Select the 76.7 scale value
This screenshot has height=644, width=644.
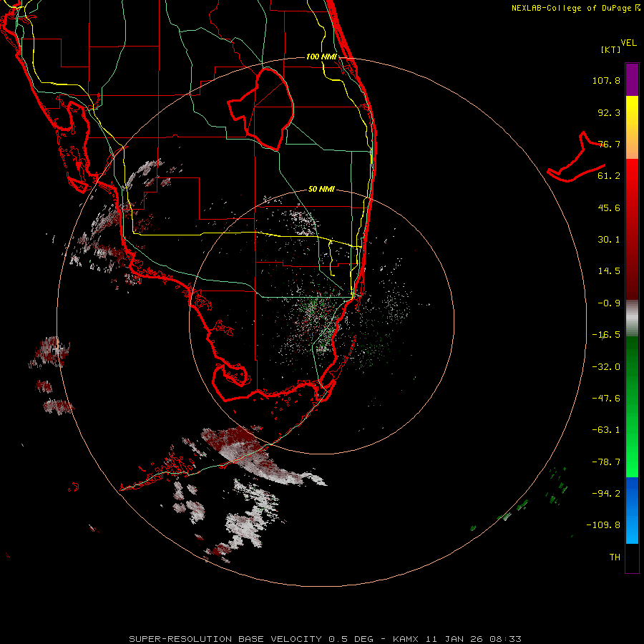coord(609,144)
